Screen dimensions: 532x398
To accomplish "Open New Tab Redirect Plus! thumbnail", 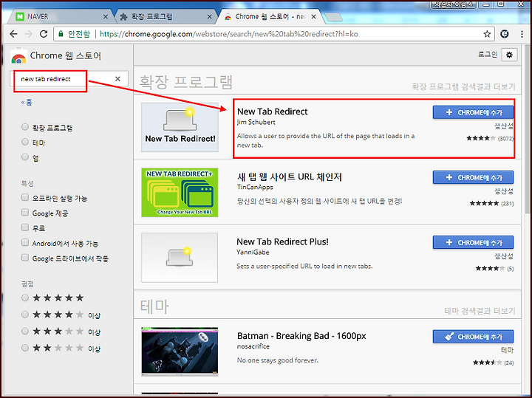I will coord(180,258).
